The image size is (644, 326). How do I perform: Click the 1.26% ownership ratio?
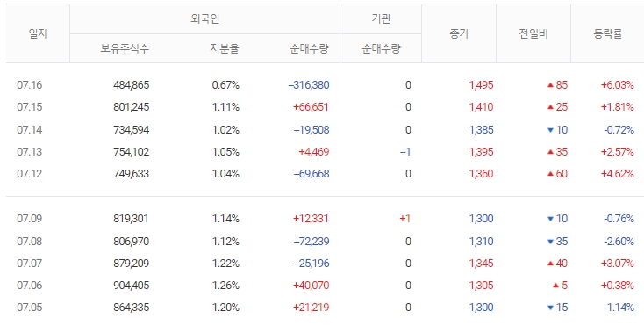pos(225,286)
